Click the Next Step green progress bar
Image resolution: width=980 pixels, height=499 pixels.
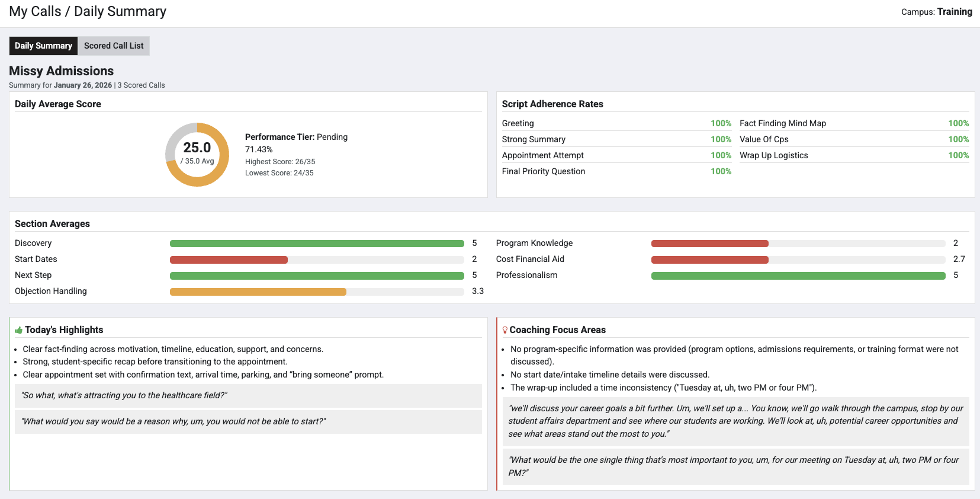(x=317, y=276)
